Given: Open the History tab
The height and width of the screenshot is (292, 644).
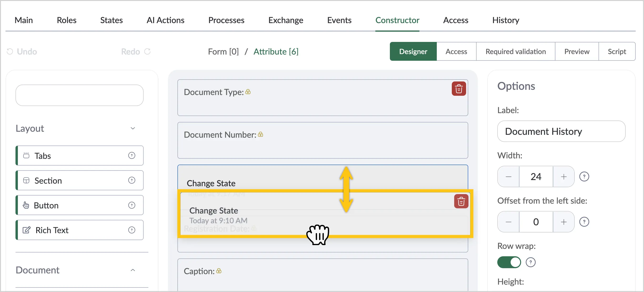Looking at the screenshot, I should point(505,20).
